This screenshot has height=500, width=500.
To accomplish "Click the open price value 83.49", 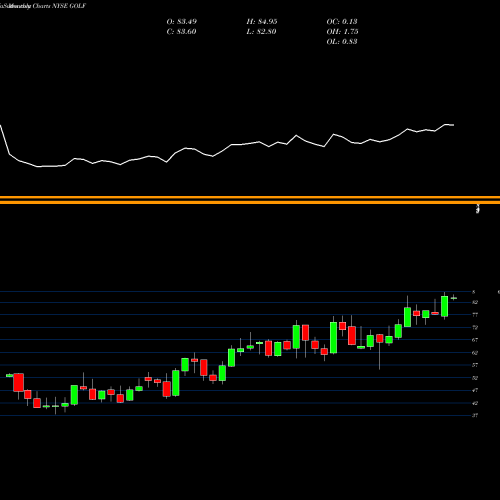I will [182, 22].
